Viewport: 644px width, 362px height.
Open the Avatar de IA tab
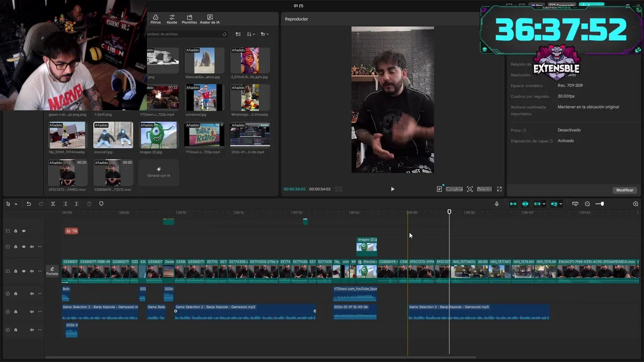(210, 19)
